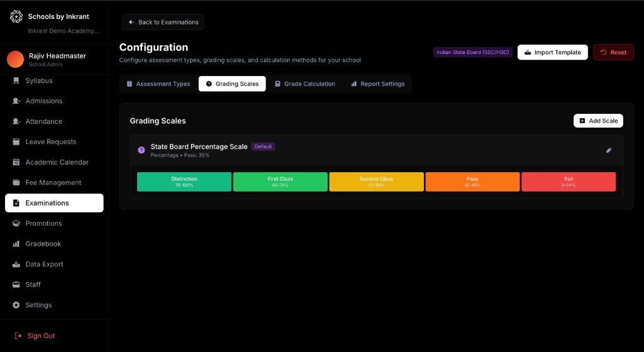Go to Admissions in the sidebar
The image size is (644, 352).
54,101
